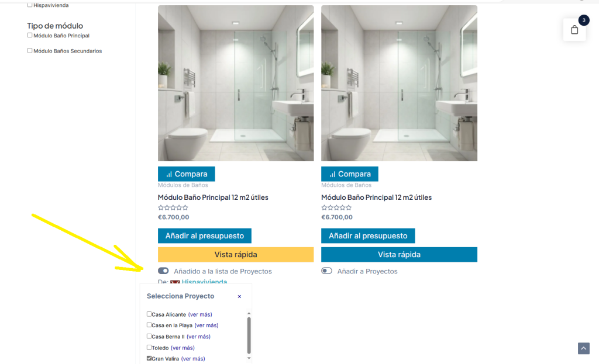Image resolution: width=599 pixels, height=364 pixels.
Task: Open the shopping bag cart icon
Action: pos(574,30)
